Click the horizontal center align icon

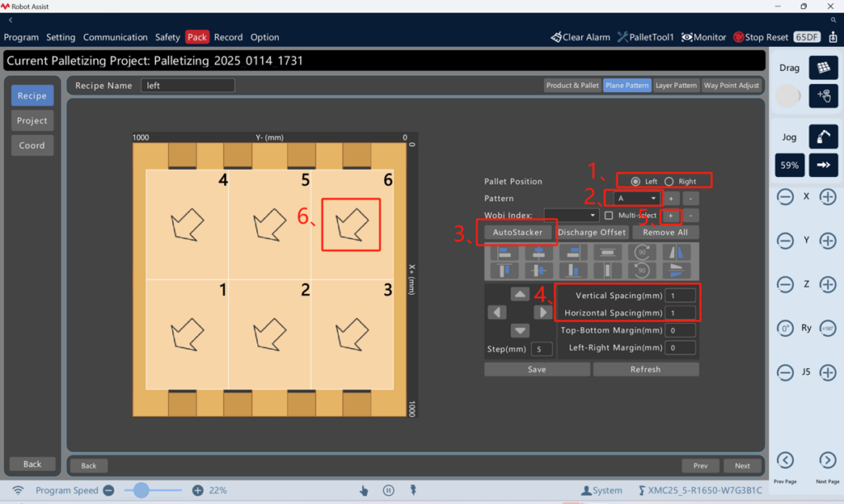pos(539,252)
